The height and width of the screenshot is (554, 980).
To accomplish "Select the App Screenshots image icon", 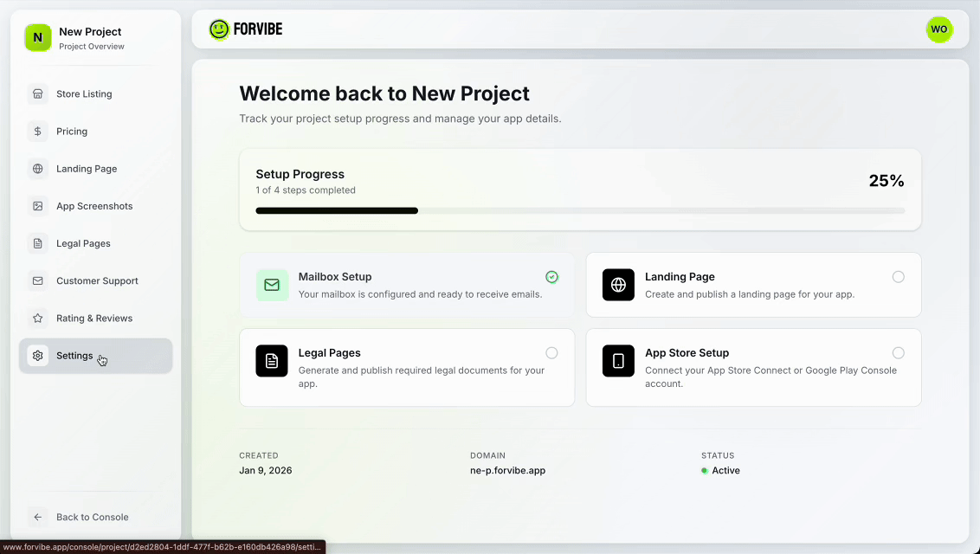I will [x=37, y=206].
